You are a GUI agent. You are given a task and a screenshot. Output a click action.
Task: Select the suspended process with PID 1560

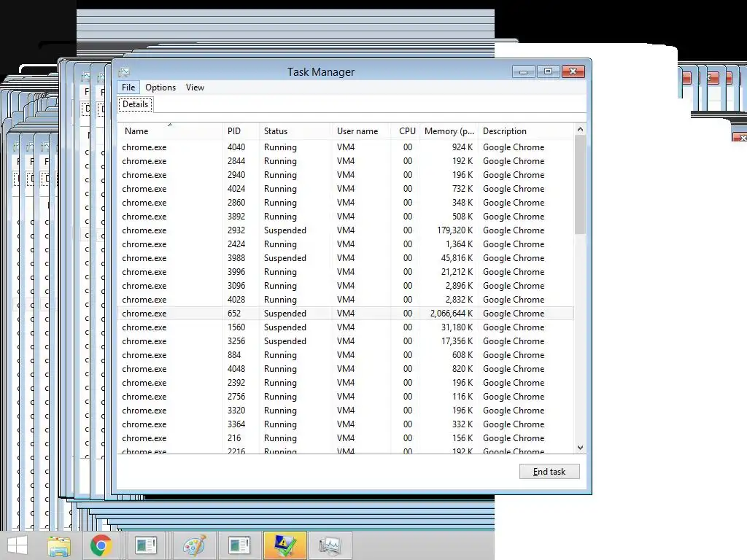[x=345, y=327]
